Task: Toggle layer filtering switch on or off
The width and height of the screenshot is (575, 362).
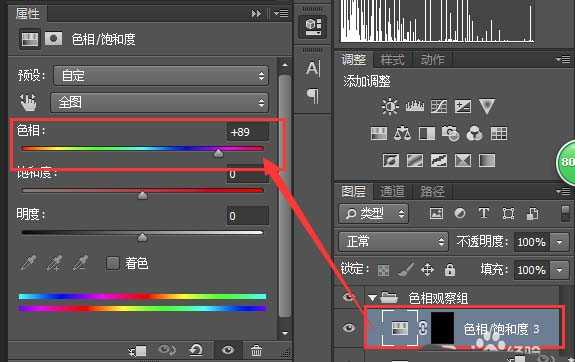Action: 565,213
